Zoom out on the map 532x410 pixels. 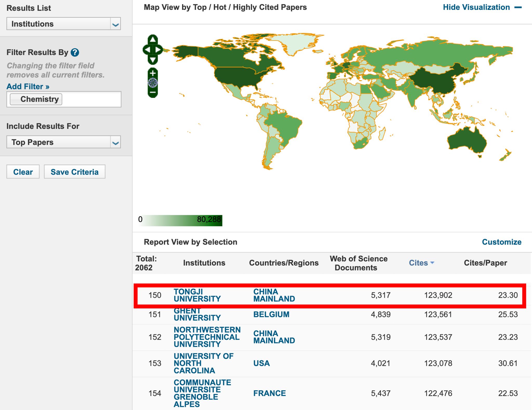[x=153, y=92]
